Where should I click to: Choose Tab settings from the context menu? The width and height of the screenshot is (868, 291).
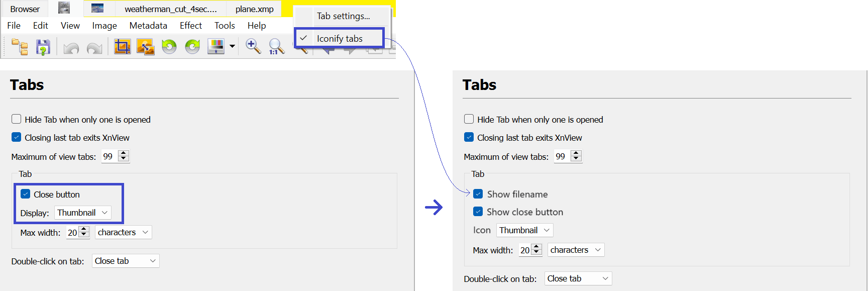(343, 16)
